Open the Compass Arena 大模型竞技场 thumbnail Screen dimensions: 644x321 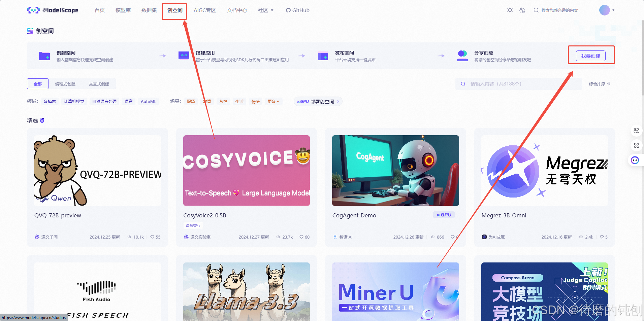(x=545, y=292)
